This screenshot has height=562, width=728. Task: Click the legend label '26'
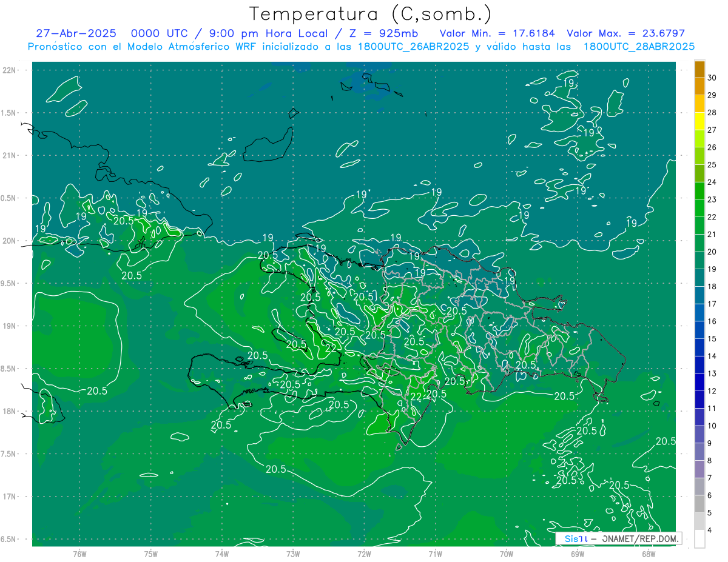[x=712, y=147]
